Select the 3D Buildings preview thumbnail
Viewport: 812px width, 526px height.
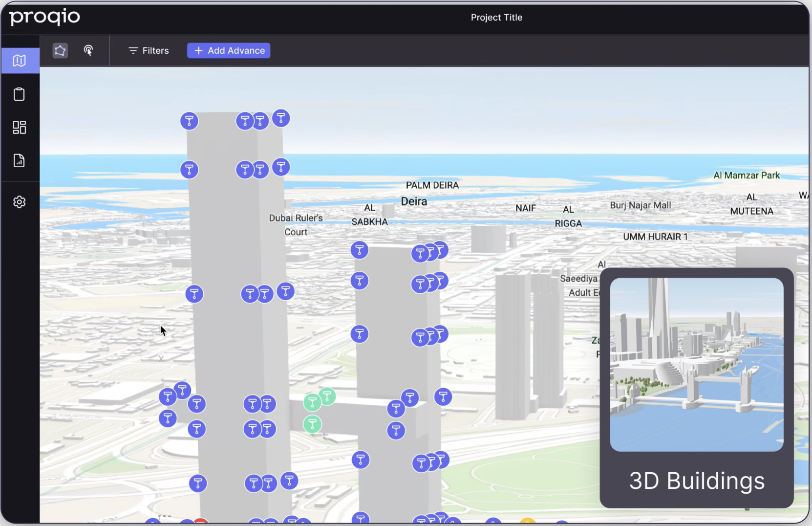pos(696,364)
